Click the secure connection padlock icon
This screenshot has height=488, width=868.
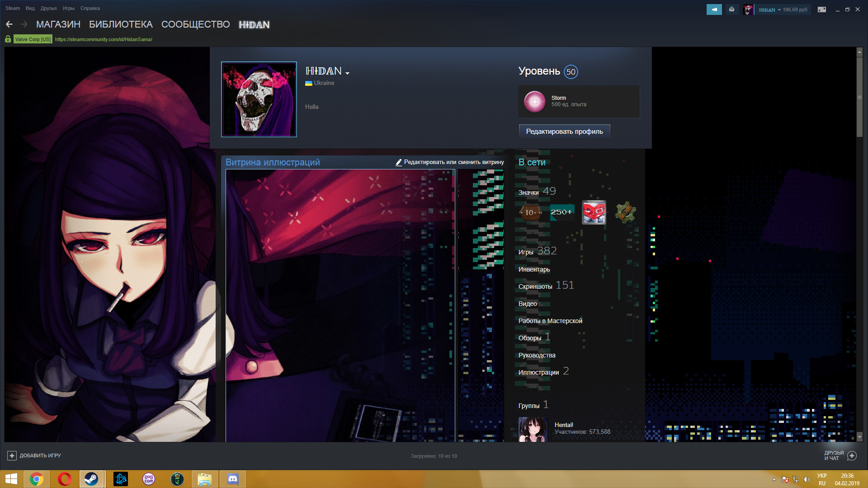[8, 39]
